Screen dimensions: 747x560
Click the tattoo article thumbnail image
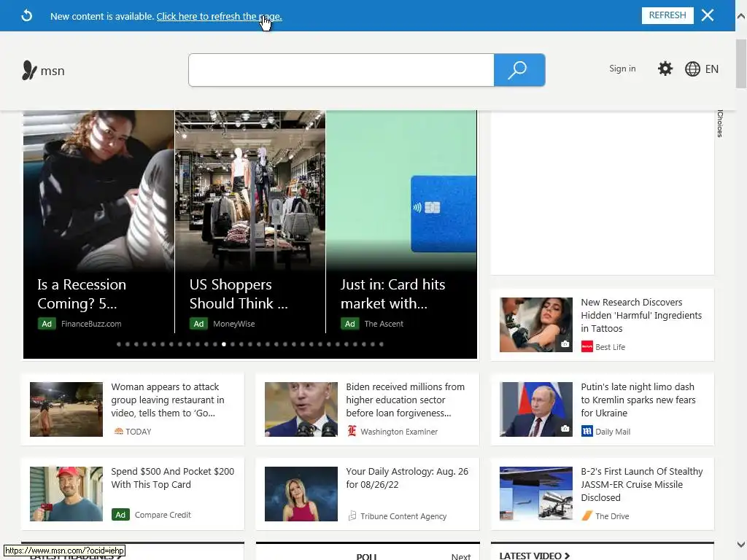536,324
